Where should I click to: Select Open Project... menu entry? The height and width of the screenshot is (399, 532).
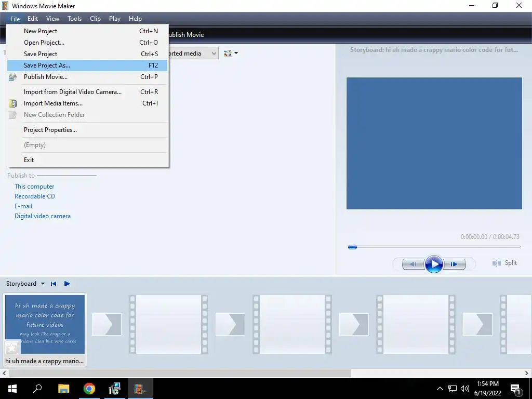[x=87, y=43]
